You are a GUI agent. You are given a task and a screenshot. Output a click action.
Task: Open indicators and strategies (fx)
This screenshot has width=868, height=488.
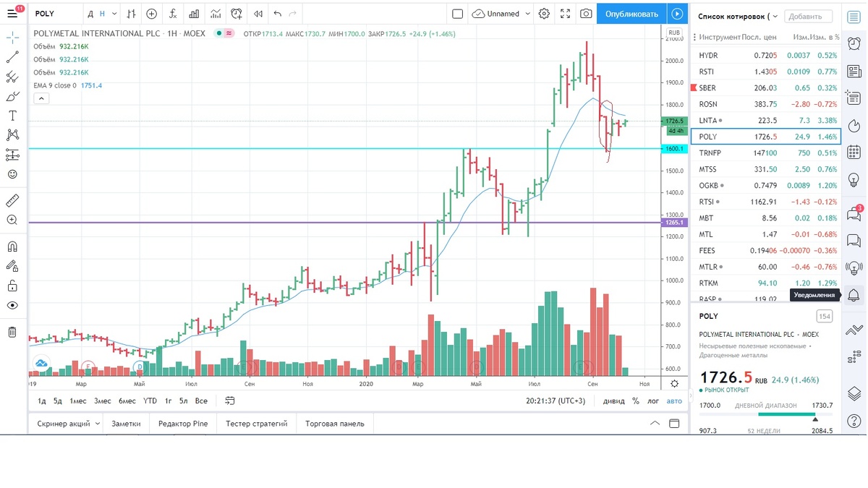(x=173, y=14)
